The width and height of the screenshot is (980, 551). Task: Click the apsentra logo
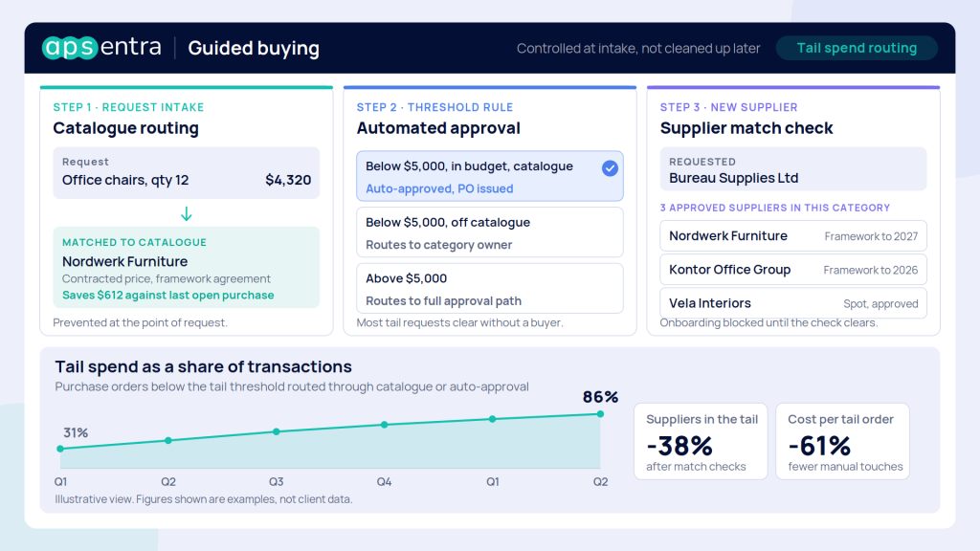coord(101,48)
